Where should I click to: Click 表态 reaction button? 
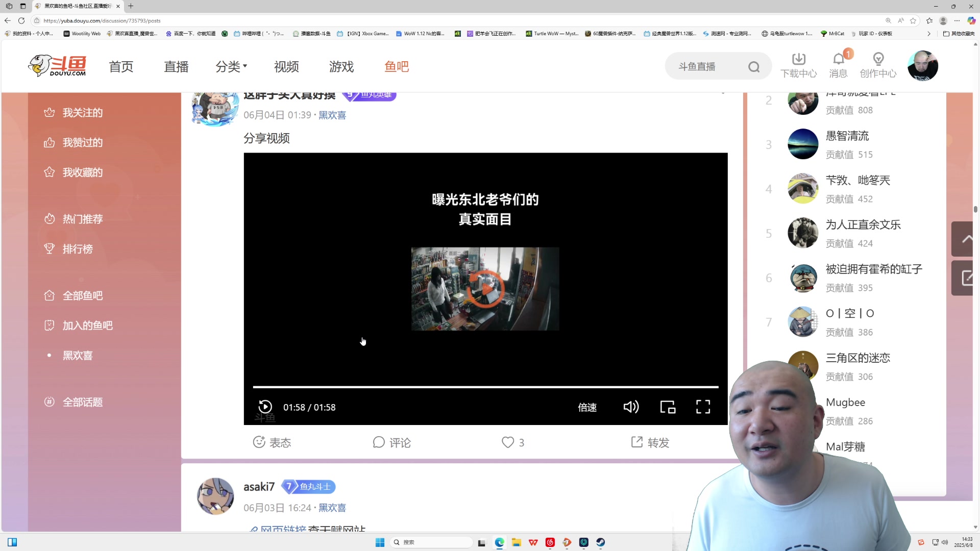coord(272,442)
